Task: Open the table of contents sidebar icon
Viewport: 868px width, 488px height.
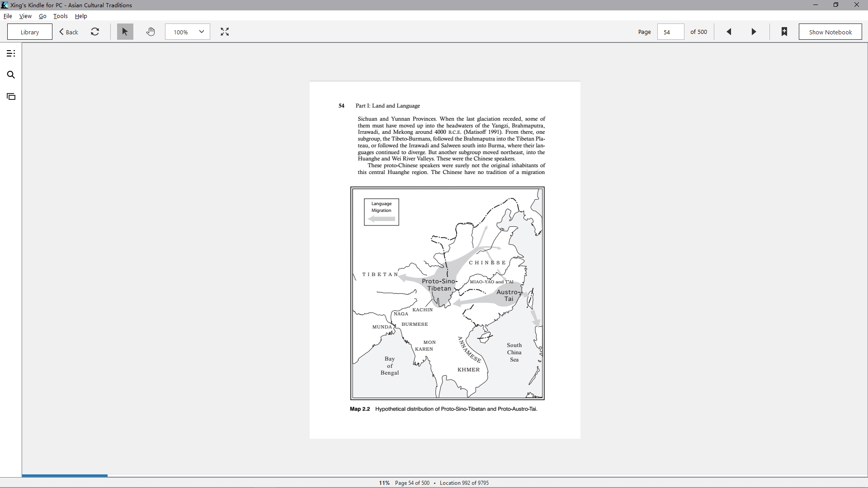Action: coord(11,53)
